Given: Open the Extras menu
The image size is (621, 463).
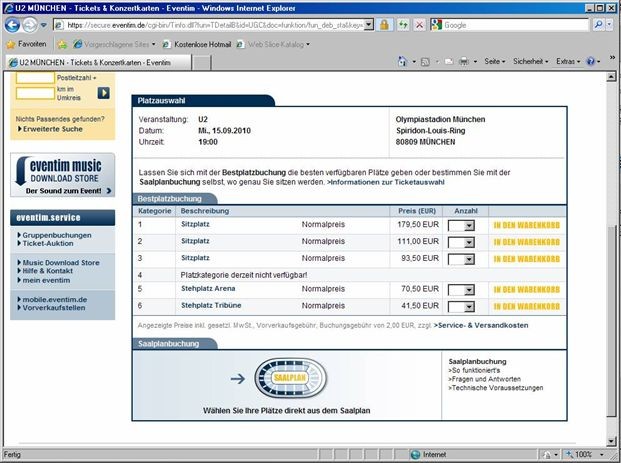Looking at the screenshot, I should click(569, 62).
